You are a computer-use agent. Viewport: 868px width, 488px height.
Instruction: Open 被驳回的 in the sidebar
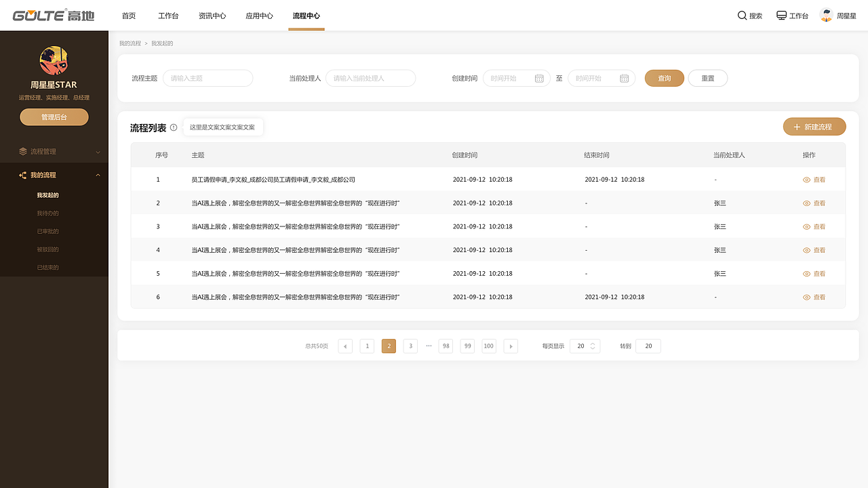point(47,249)
